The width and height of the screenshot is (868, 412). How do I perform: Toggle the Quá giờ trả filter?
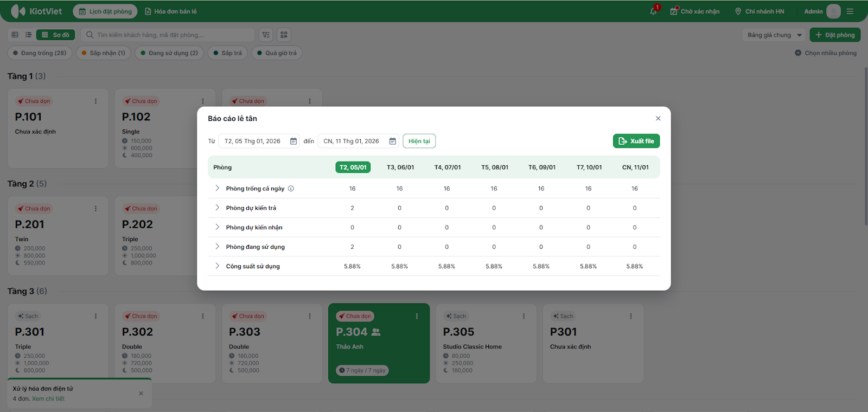point(277,53)
